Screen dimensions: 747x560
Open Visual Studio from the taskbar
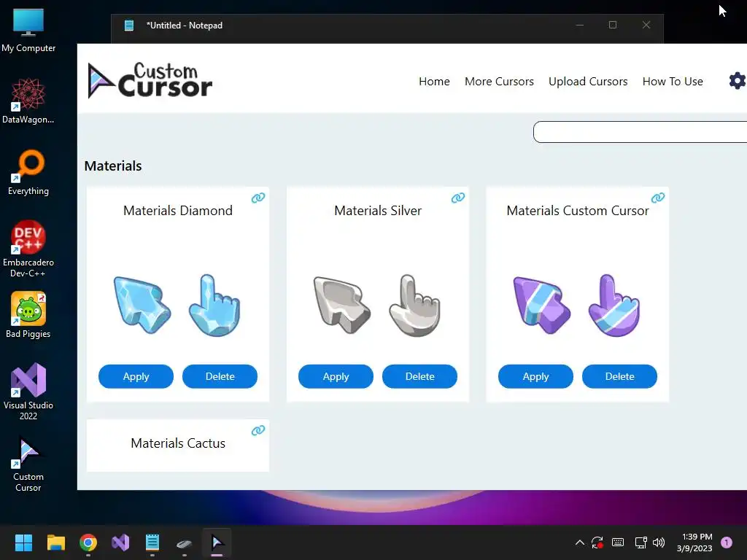(120, 542)
